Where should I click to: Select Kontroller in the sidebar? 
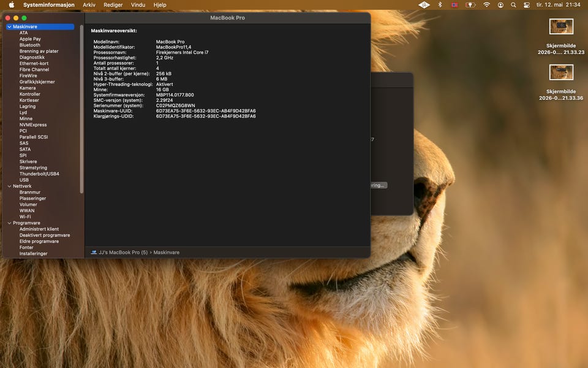click(29, 94)
